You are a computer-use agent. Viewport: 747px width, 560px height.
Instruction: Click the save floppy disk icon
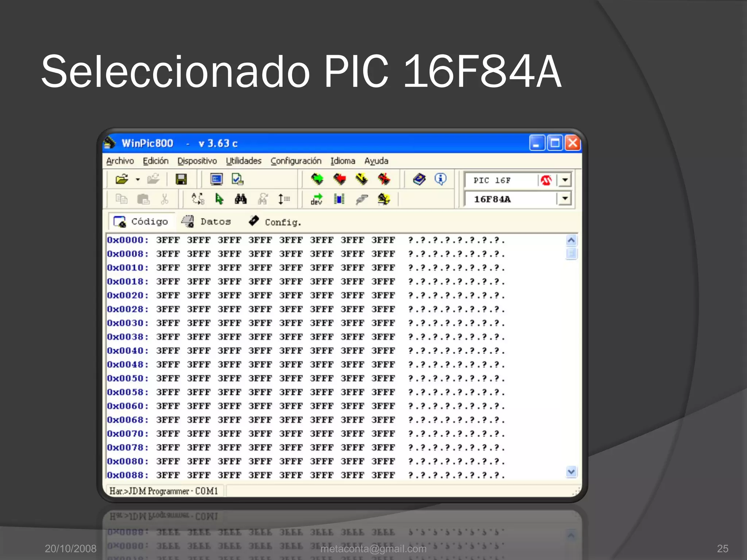[181, 179]
